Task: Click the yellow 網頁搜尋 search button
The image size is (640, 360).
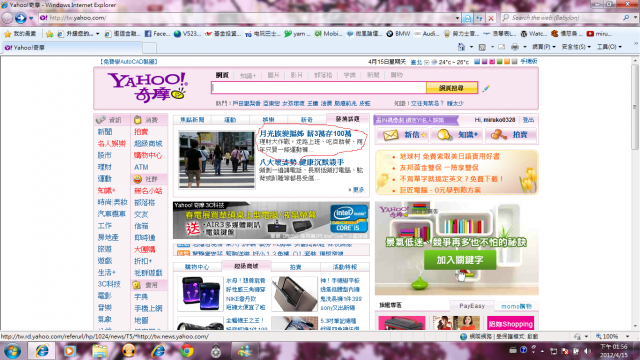Action: coord(451,88)
